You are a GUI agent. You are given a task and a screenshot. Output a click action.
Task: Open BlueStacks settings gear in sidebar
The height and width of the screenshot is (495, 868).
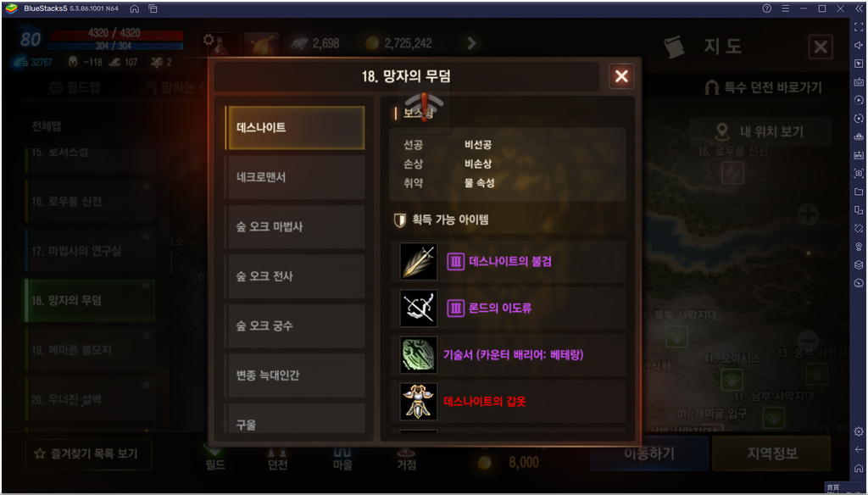859,431
